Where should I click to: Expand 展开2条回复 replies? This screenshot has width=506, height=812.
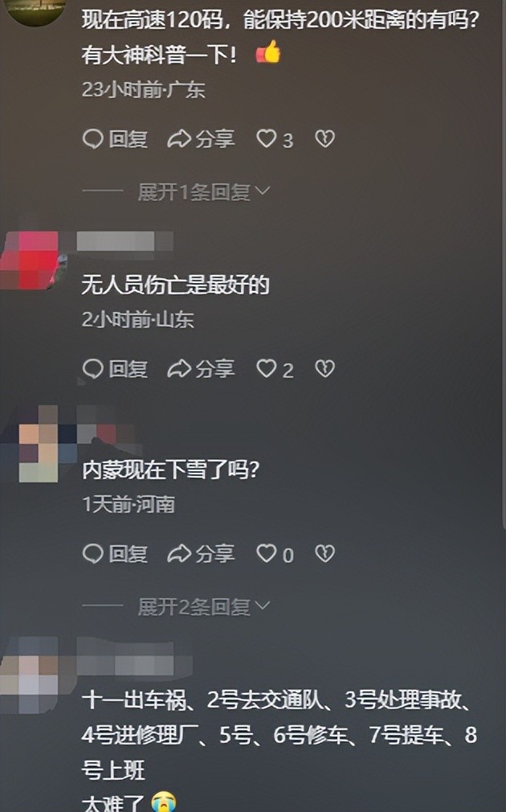click(203, 606)
